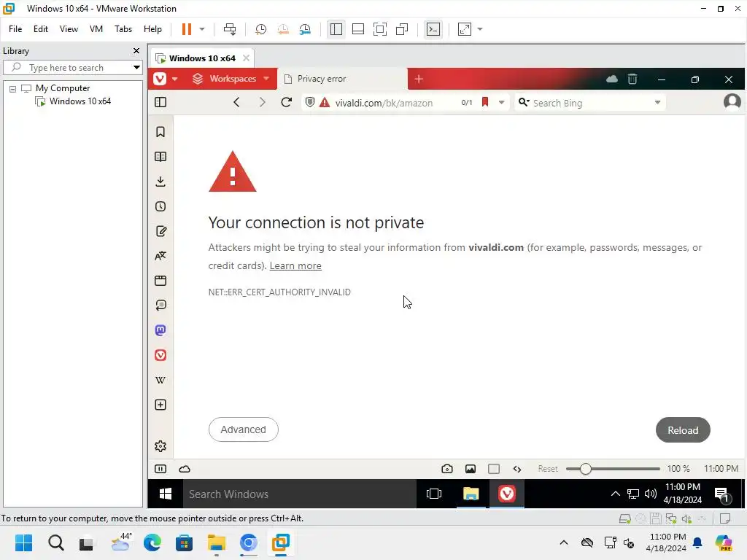
Task: Click the Reload button
Action: click(x=683, y=430)
